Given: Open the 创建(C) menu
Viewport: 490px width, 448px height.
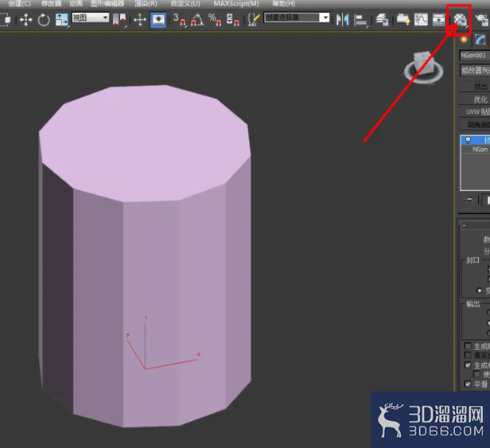Looking at the screenshot, I should [x=19, y=4].
